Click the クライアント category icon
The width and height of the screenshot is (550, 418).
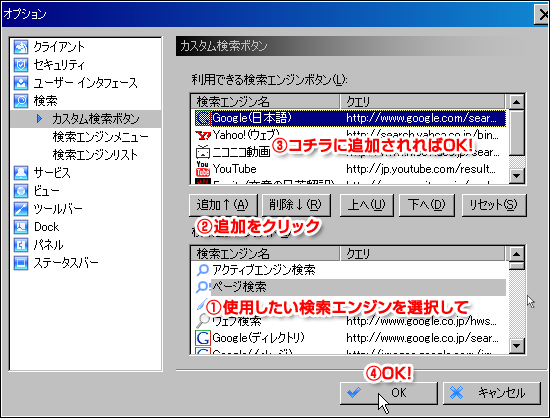tap(21, 47)
